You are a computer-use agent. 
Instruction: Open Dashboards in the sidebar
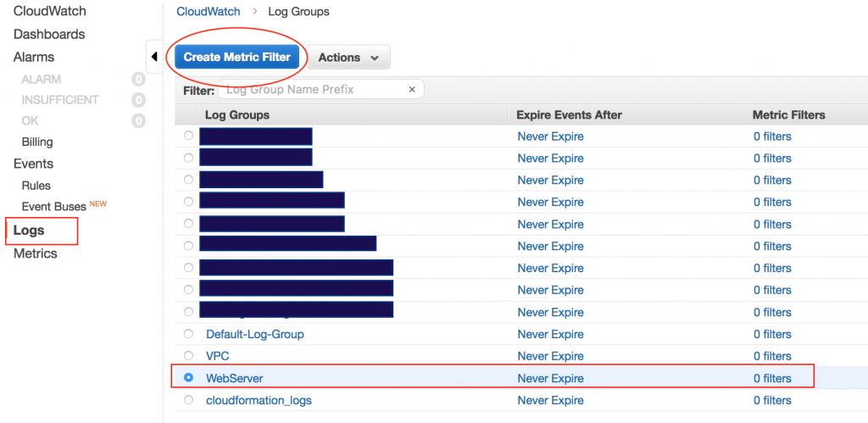pos(49,34)
